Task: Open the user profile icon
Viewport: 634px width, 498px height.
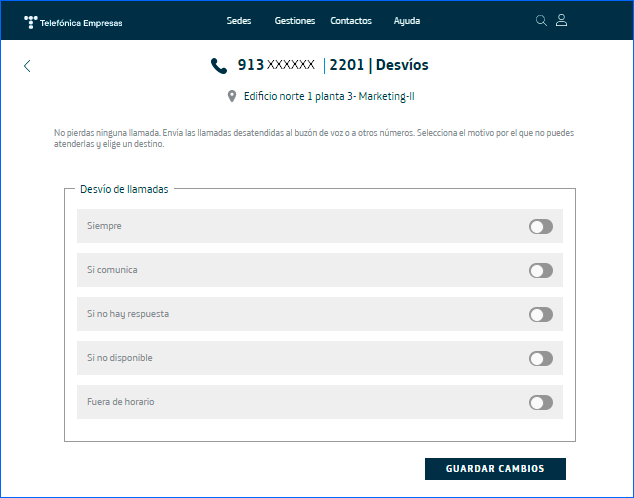Action: pyautogui.click(x=562, y=20)
